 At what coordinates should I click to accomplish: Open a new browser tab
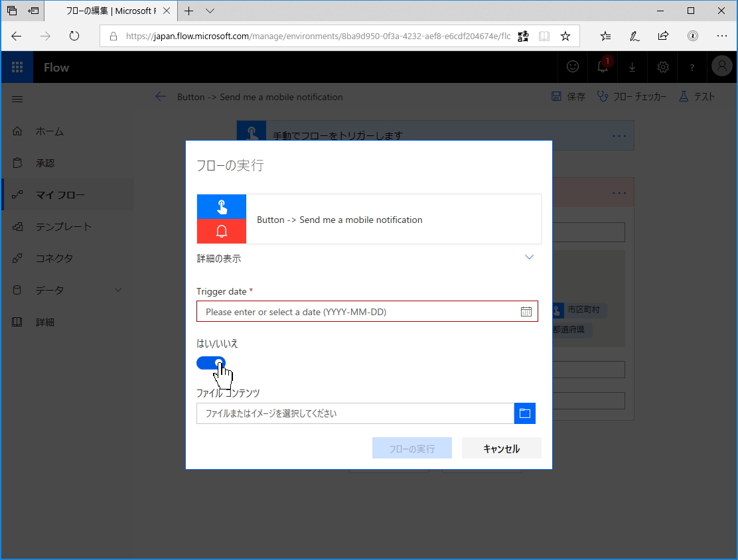click(188, 11)
